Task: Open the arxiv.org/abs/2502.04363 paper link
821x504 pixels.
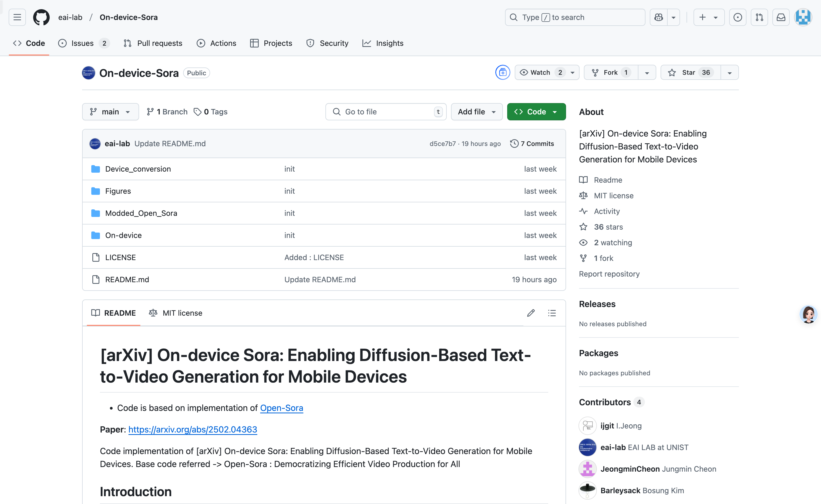Action: [193, 429]
